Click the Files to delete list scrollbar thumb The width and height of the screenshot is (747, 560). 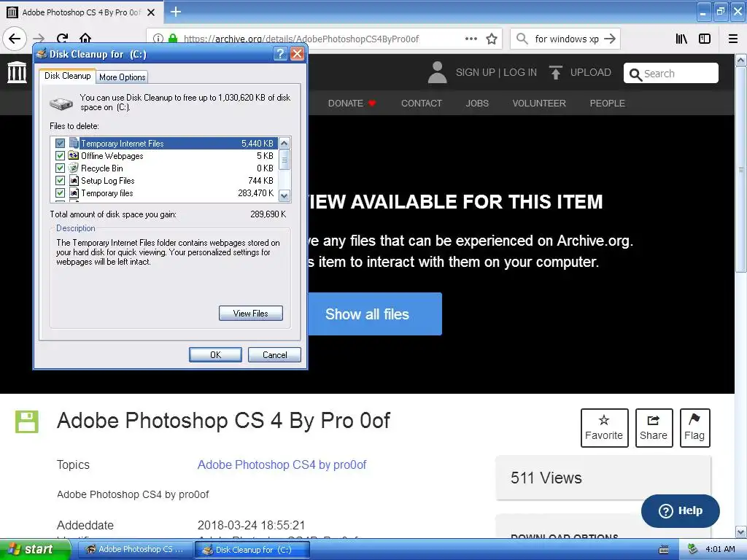[285, 160]
